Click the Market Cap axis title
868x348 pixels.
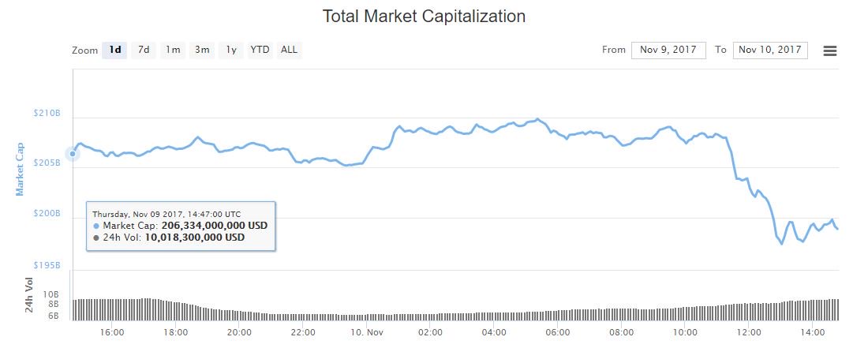pos(20,169)
